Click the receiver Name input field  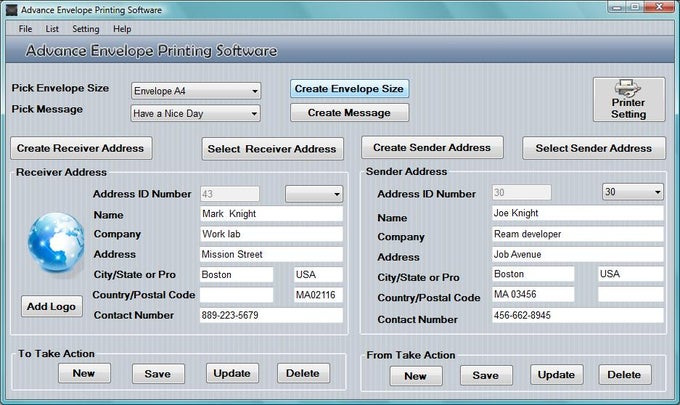click(270, 214)
